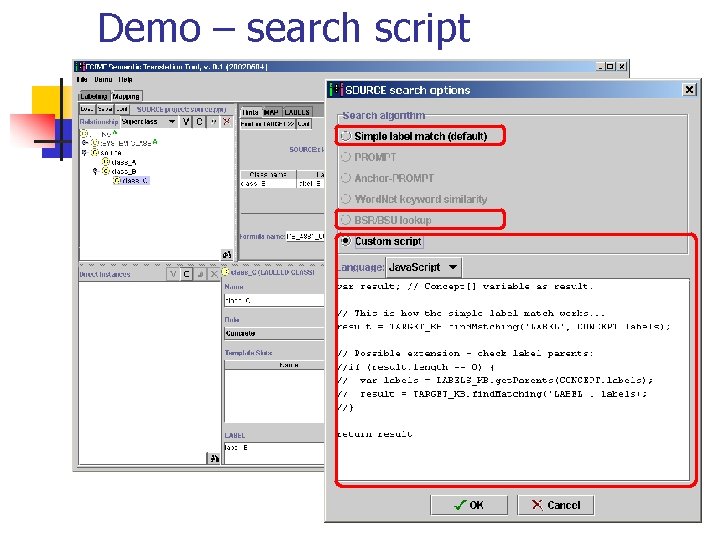Switch to the Labeling tab

point(94,96)
